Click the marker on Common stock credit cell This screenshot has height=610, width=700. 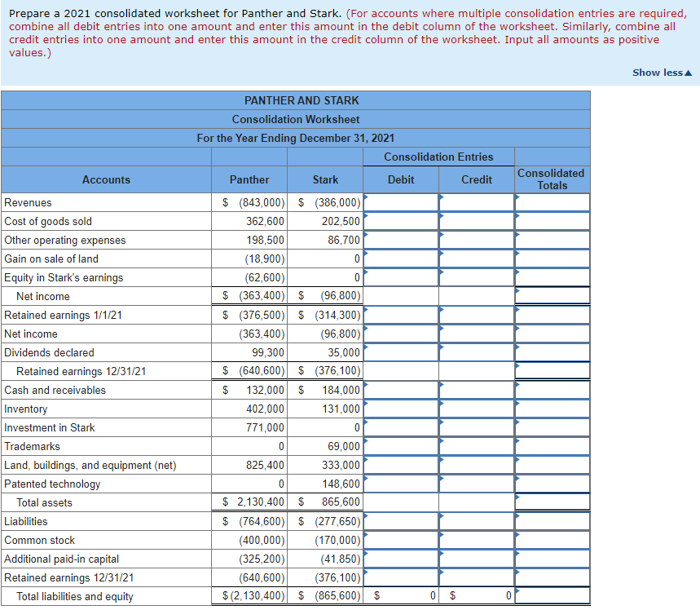(x=442, y=535)
